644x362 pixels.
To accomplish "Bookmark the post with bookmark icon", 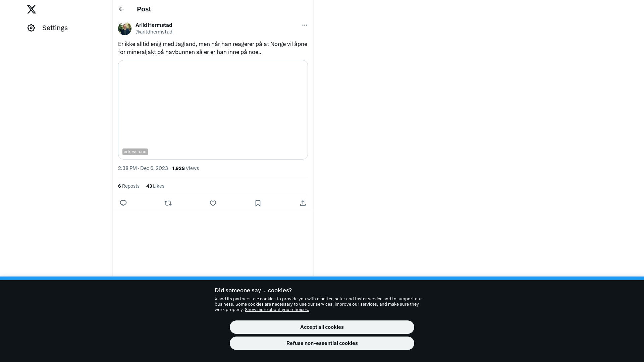I will click(x=258, y=203).
